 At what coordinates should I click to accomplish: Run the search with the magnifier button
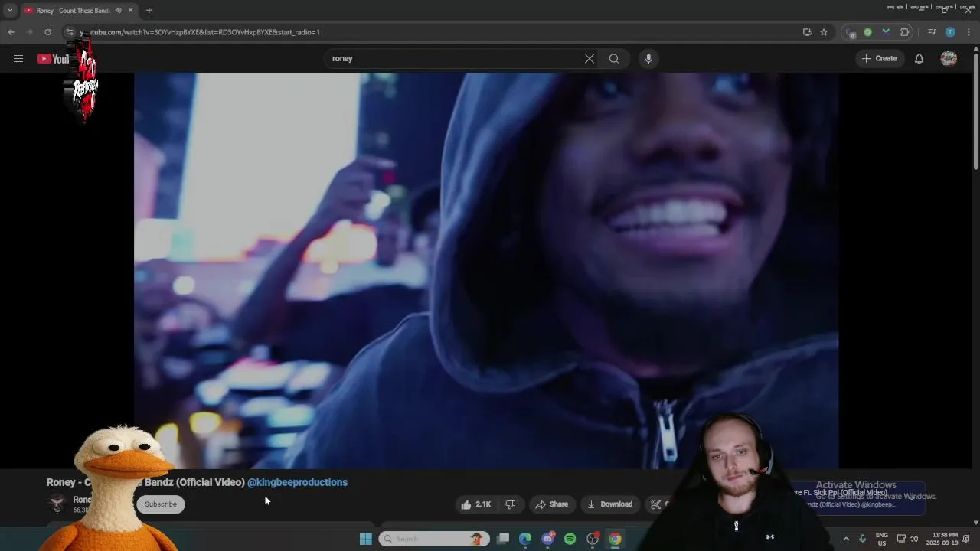(614, 58)
